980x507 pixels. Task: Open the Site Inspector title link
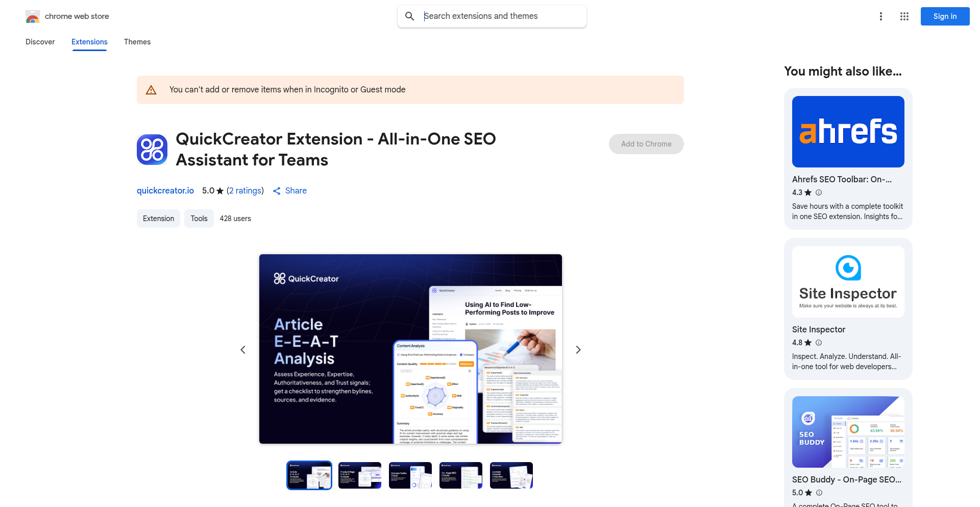819,329
